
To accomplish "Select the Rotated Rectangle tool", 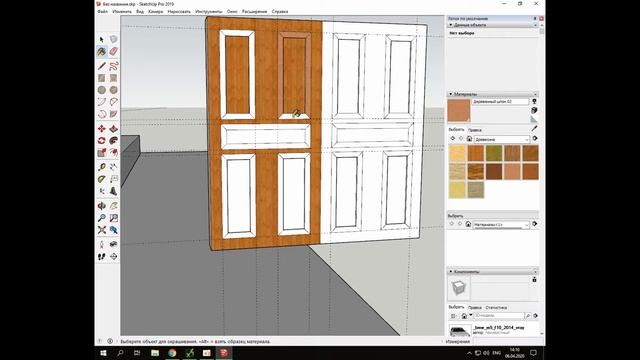I will pyautogui.click(x=113, y=78).
